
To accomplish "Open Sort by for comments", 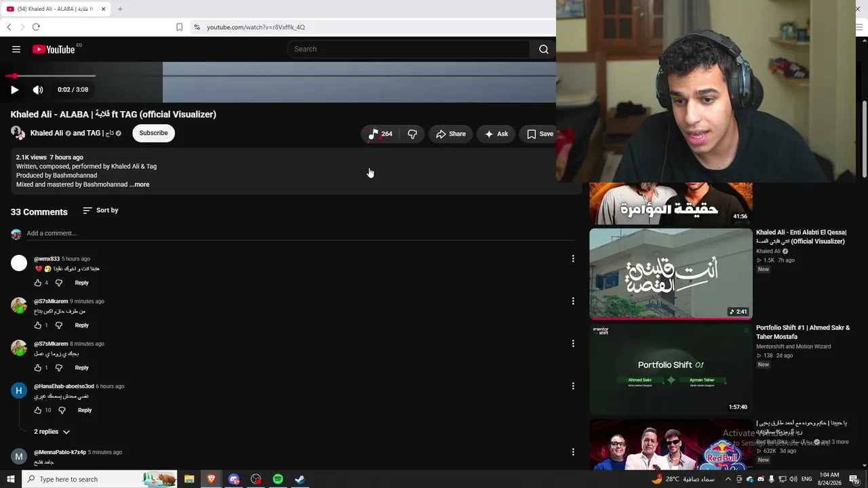I will coord(100,211).
